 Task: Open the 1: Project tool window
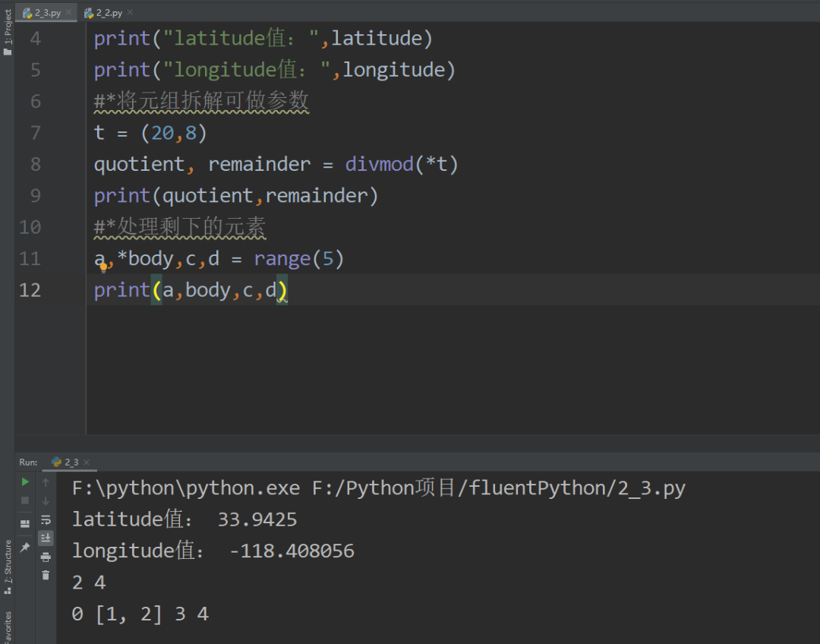[x=8, y=31]
